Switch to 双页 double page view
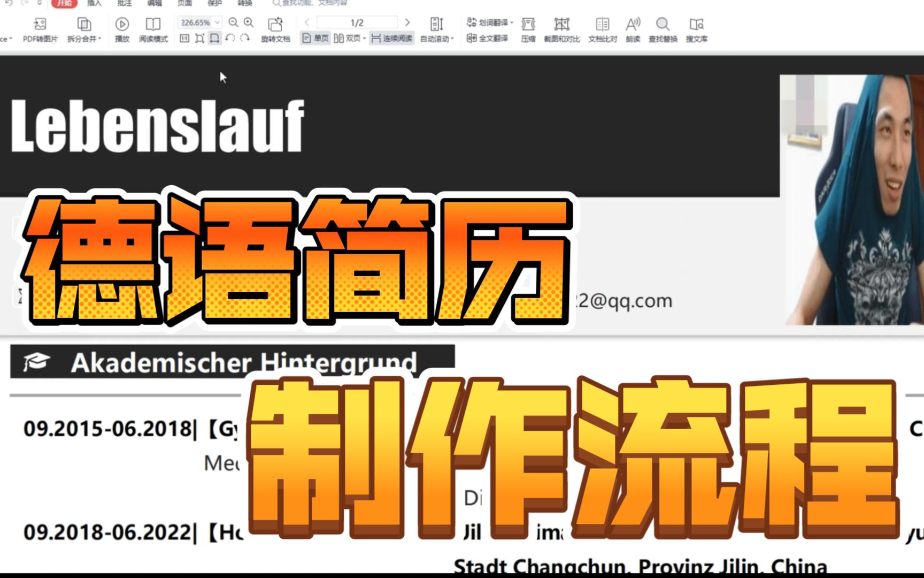The image size is (924, 578). 346,39
